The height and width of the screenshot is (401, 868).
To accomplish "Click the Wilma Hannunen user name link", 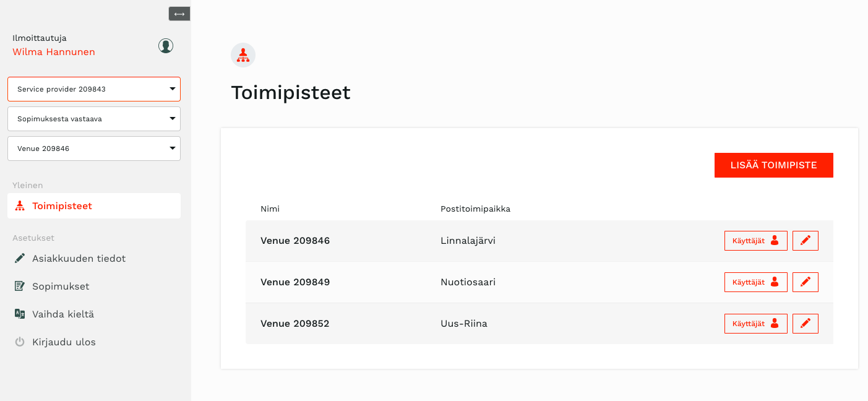I will coord(54,52).
